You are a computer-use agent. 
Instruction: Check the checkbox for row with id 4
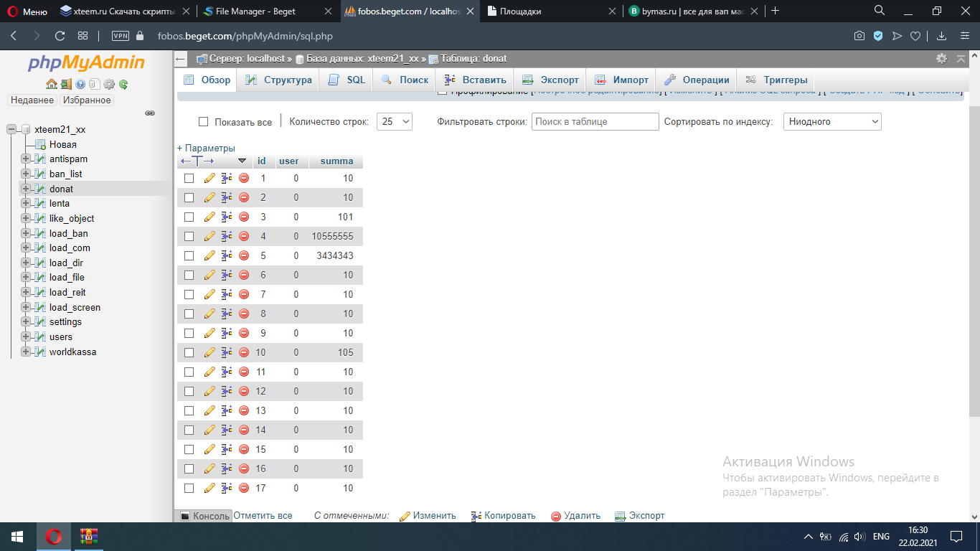pyautogui.click(x=189, y=236)
